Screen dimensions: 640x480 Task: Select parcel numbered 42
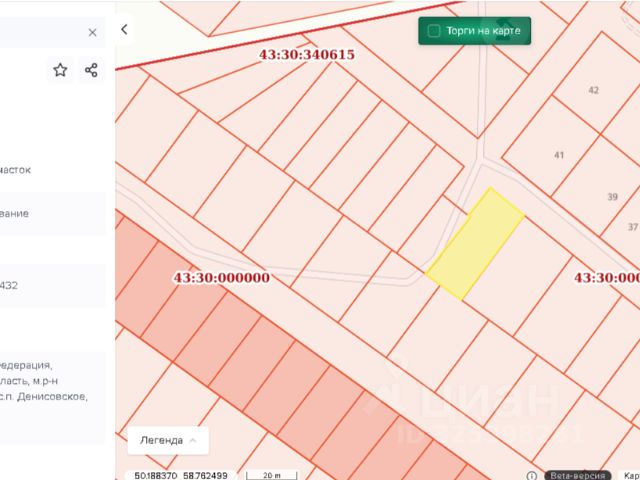point(593,90)
